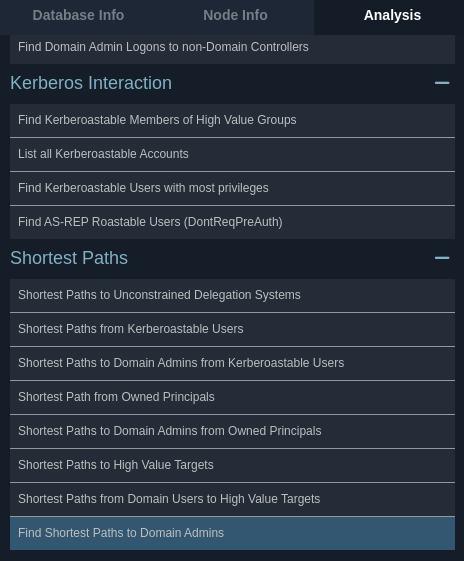Run Shortest Paths to Unconstrained Delegation Systems

coord(233,295)
